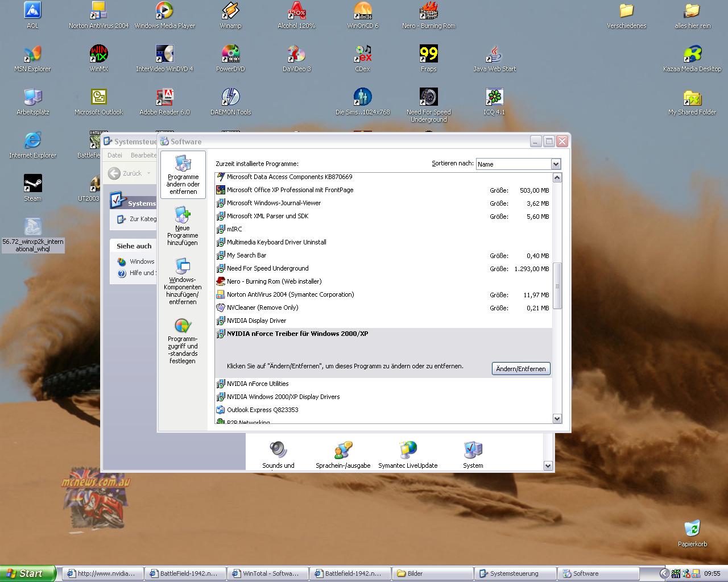Switch to Systemsteuerung taskbar button

tap(515, 573)
